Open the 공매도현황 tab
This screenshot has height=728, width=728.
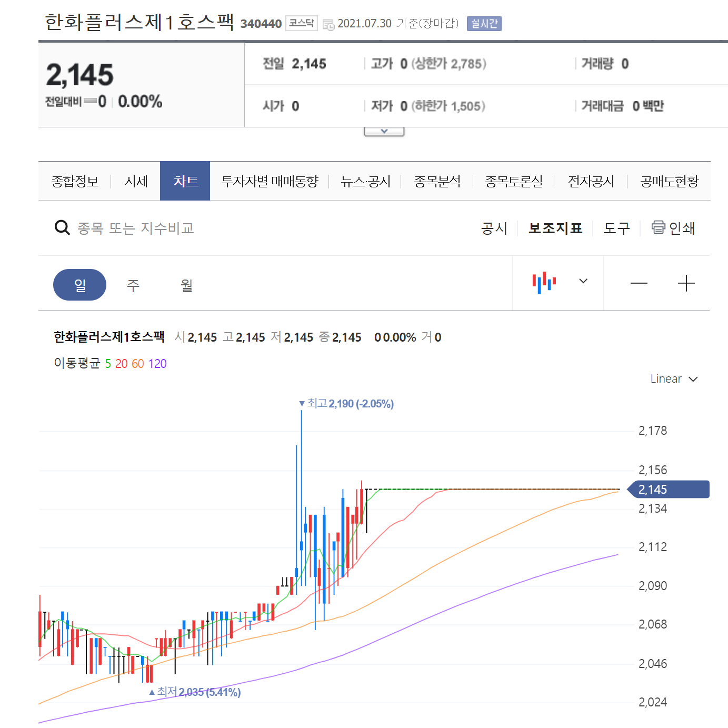tap(670, 182)
